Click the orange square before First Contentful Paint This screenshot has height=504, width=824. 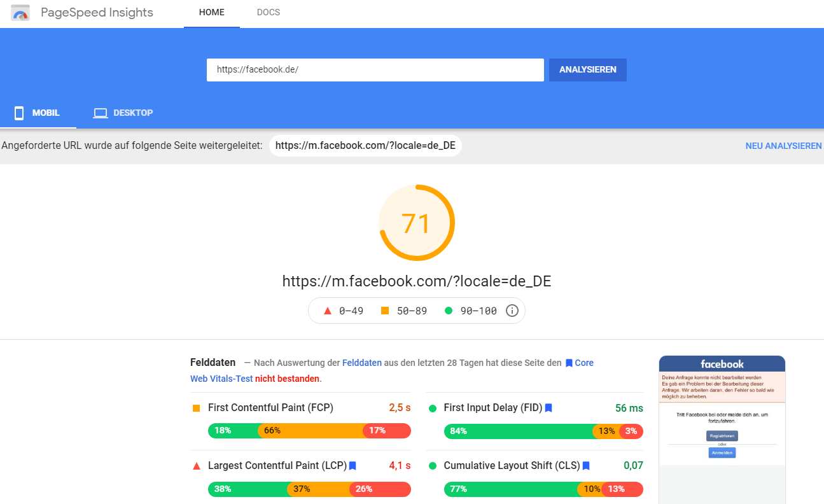pyautogui.click(x=196, y=408)
